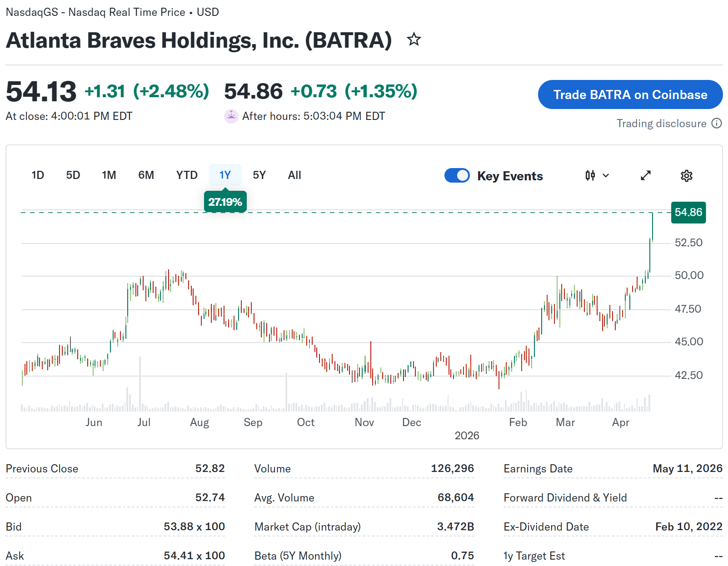Click the Previous Close value 52.82
Image resolution: width=728 pixels, height=566 pixels.
pyautogui.click(x=210, y=468)
